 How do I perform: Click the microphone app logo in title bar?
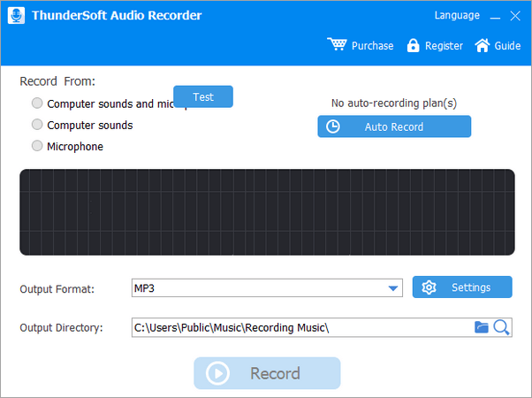point(17,16)
